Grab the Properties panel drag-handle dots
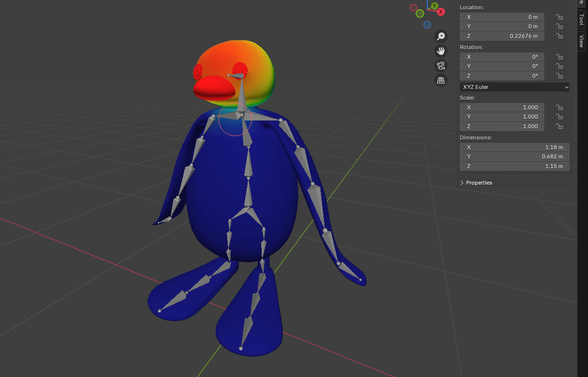The width and height of the screenshot is (588, 377). tap(568, 183)
